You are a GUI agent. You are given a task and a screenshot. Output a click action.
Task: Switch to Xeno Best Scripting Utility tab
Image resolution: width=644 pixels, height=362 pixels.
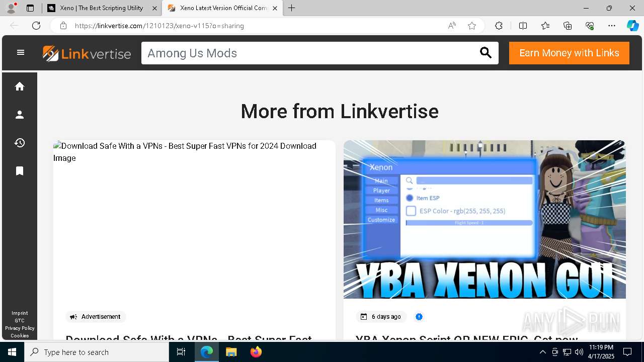(x=102, y=8)
